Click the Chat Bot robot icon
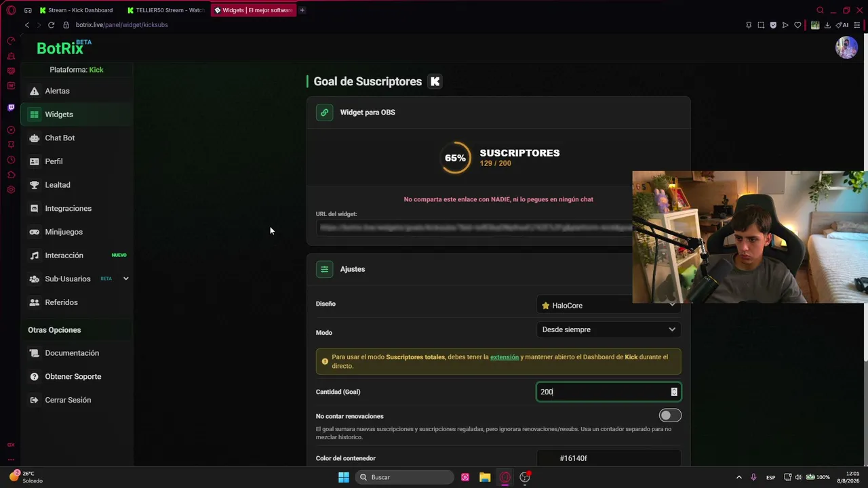 pos(34,138)
